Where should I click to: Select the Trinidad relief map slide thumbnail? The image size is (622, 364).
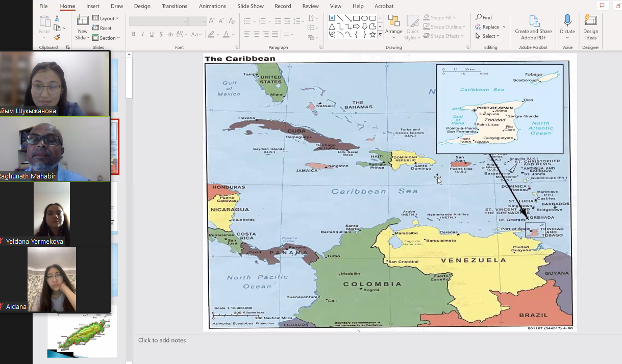pyautogui.click(x=83, y=331)
